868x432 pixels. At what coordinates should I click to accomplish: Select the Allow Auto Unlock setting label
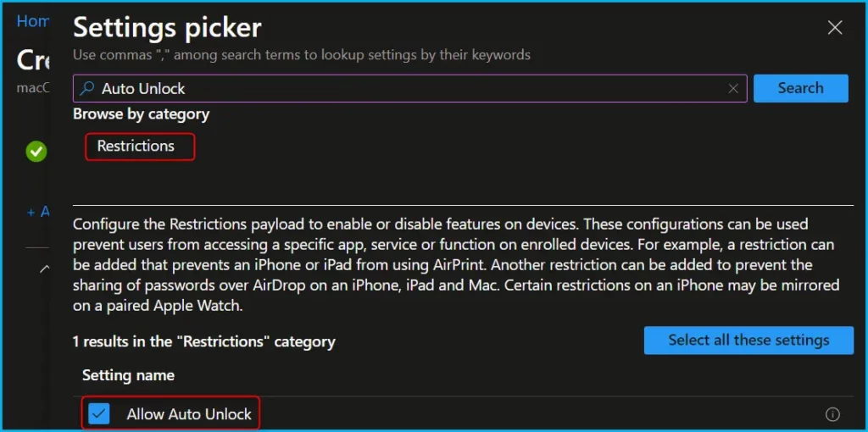[x=189, y=414]
